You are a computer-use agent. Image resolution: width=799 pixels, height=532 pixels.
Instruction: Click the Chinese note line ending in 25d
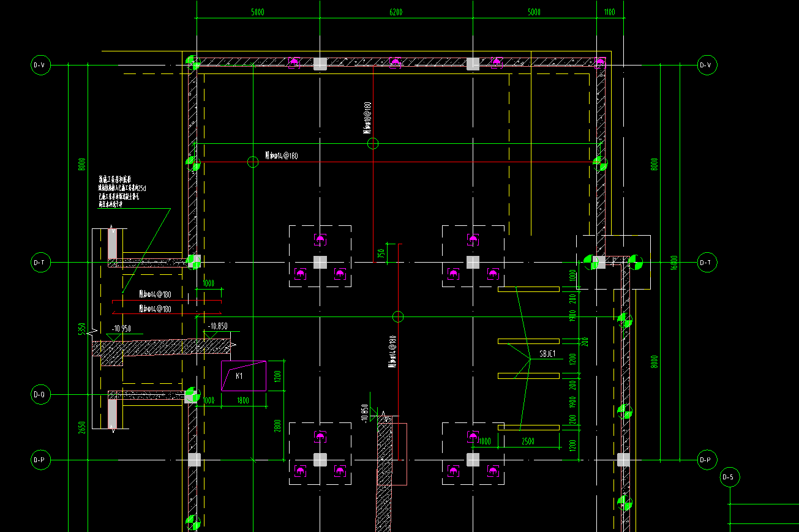(122, 188)
